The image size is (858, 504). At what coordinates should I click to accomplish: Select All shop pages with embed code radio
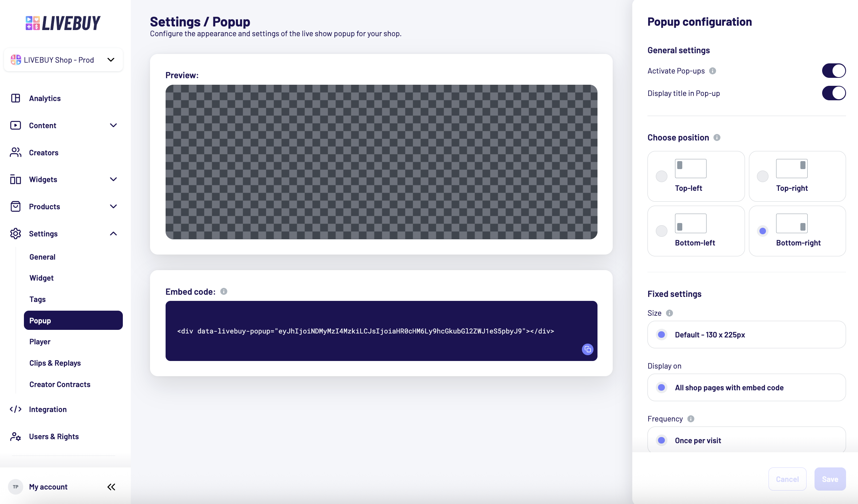(662, 387)
